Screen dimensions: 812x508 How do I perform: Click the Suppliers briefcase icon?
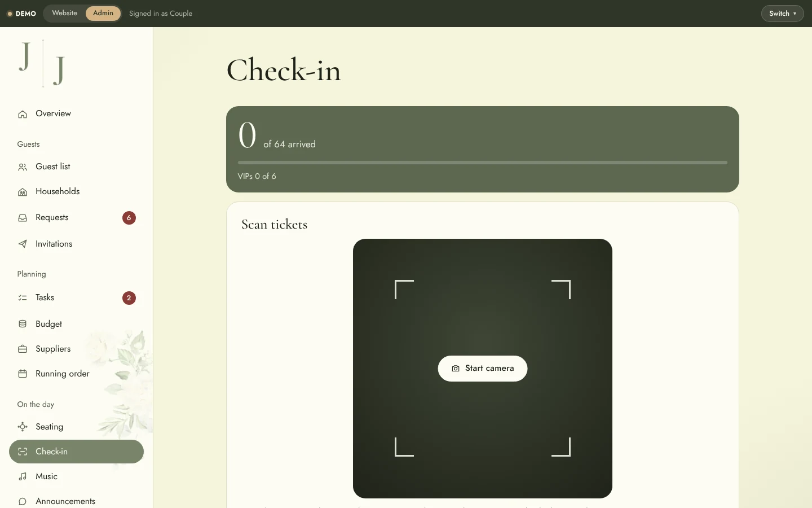point(23,349)
